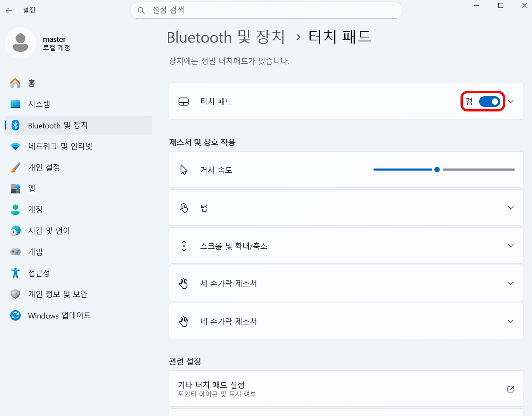Expand the 세 손가락 제스처 options
Viewport: 532px width, 416px height.
[x=511, y=283]
